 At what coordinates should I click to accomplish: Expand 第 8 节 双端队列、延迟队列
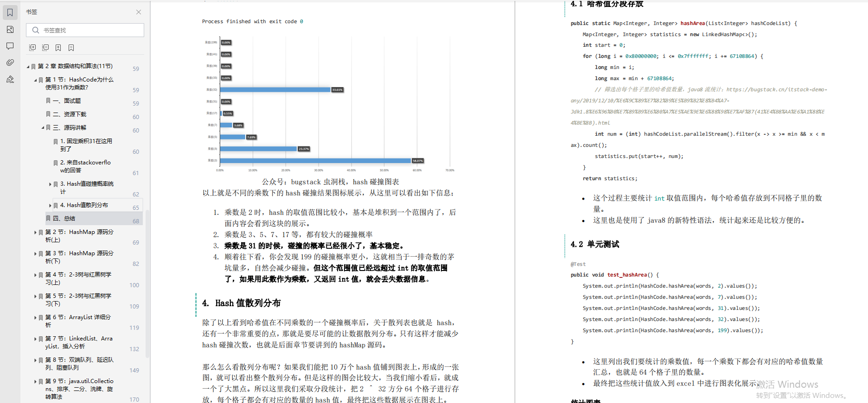pyautogui.click(x=35, y=360)
